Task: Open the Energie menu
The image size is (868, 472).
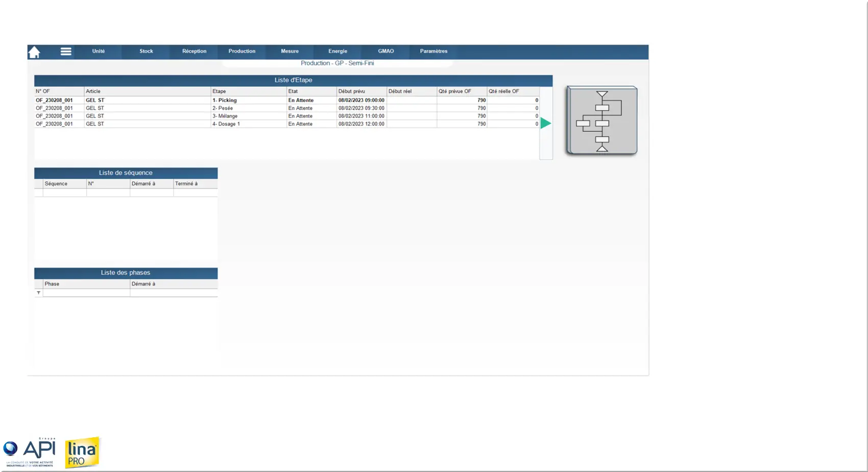Action: point(337,51)
